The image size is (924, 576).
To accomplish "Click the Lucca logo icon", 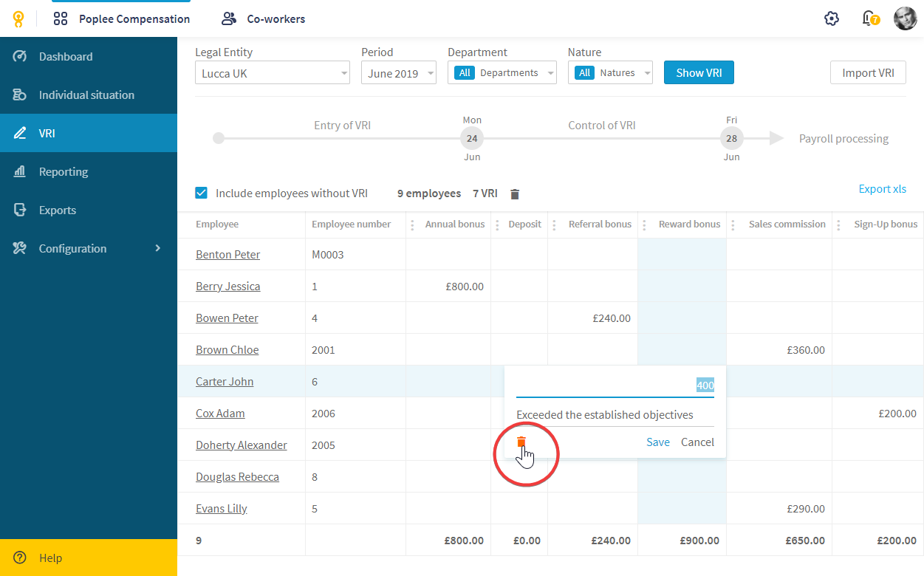I will (18, 19).
